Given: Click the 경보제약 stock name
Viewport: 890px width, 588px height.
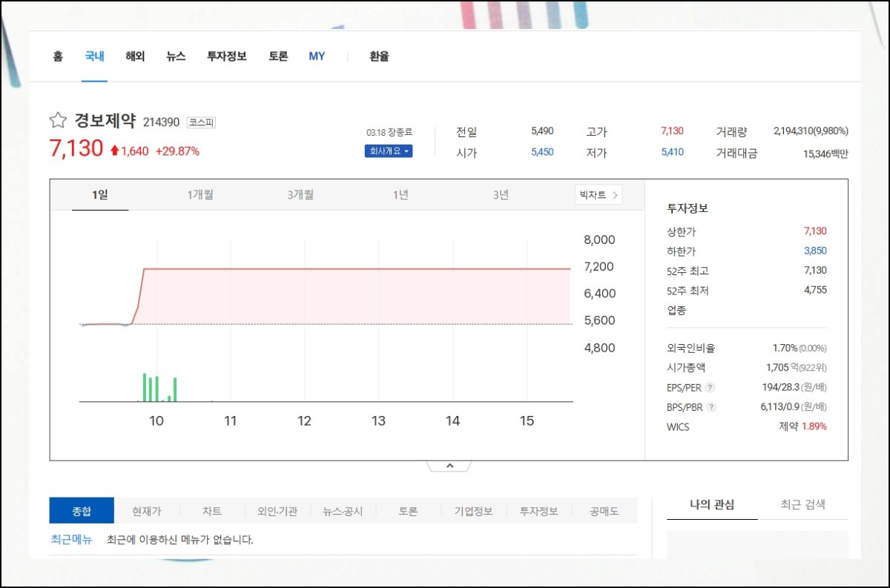Looking at the screenshot, I should [x=105, y=121].
